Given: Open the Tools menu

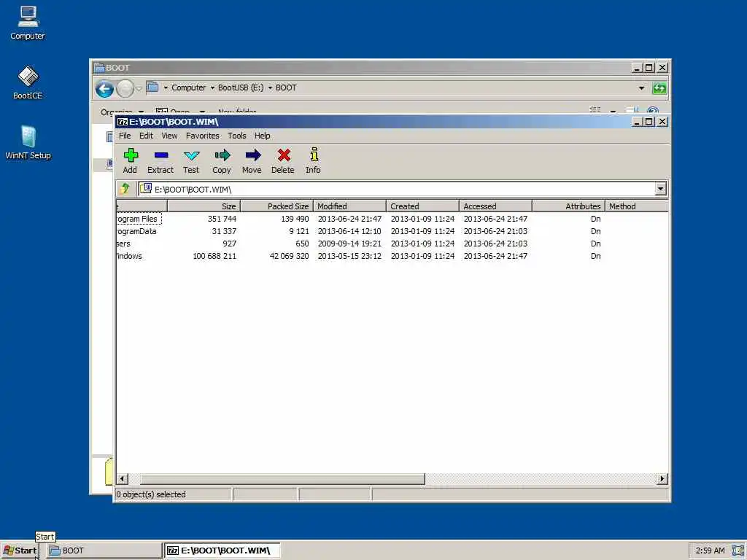Looking at the screenshot, I should click(237, 136).
